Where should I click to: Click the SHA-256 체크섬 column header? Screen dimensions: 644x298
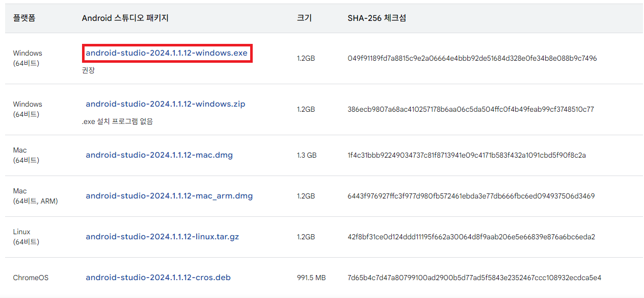coord(377,18)
